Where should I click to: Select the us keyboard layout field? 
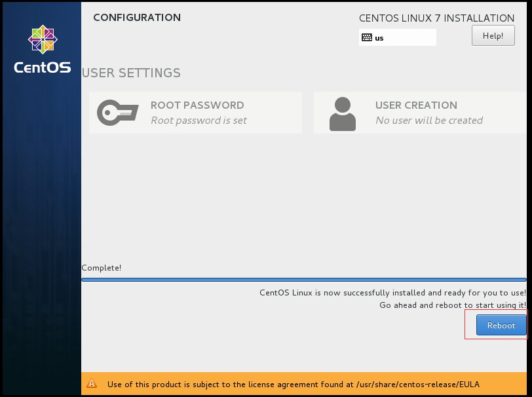tap(398, 38)
